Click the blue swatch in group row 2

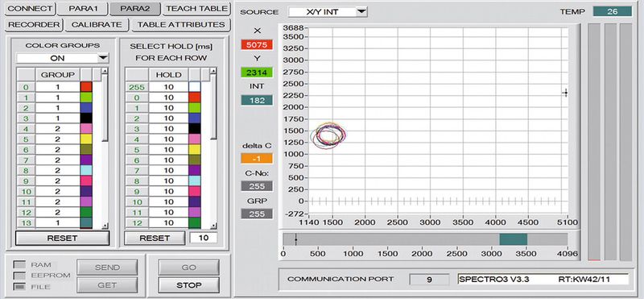86,108
